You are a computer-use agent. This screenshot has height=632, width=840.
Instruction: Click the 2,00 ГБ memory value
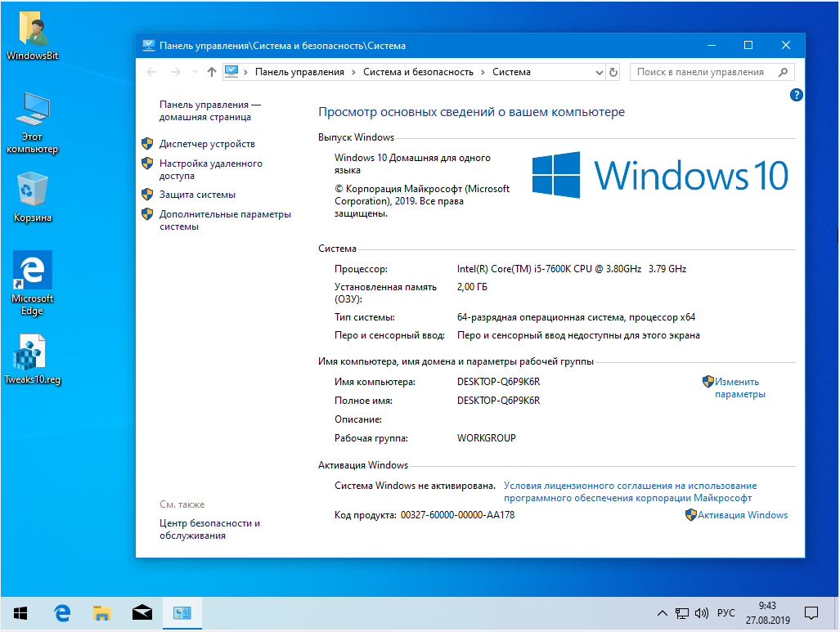pyautogui.click(x=472, y=287)
